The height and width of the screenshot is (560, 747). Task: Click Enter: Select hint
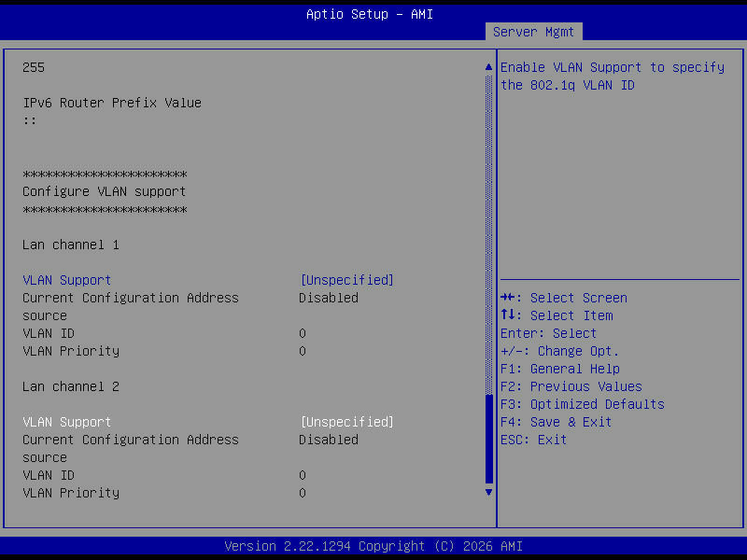(548, 333)
